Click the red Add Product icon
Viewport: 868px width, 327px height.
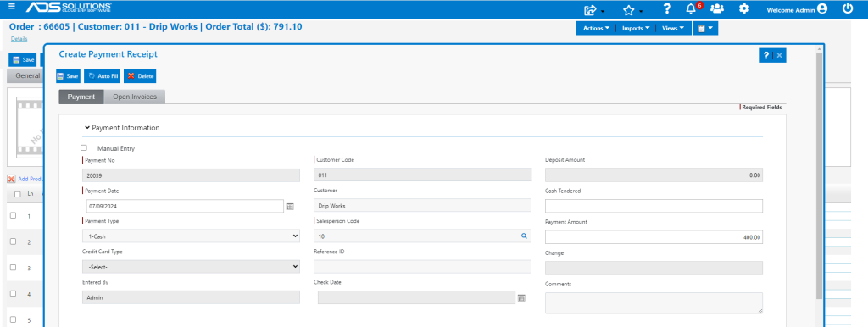point(11,180)
